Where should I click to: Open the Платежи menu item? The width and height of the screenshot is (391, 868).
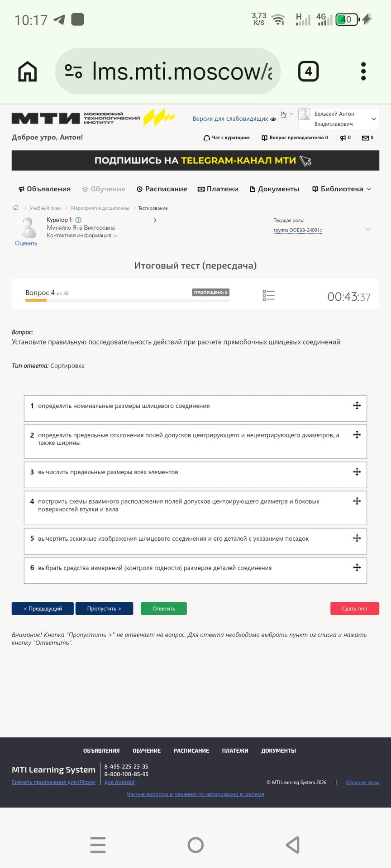218,189
